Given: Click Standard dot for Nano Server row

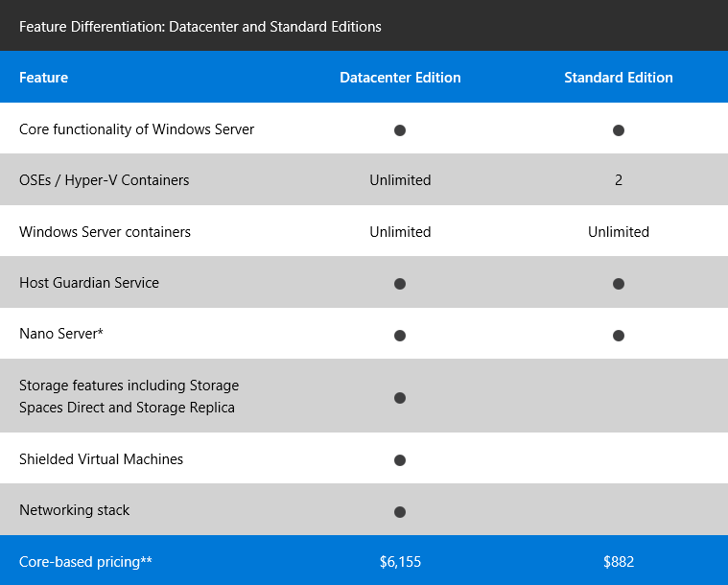Looking at the screenshot, I should click(619, 336).
